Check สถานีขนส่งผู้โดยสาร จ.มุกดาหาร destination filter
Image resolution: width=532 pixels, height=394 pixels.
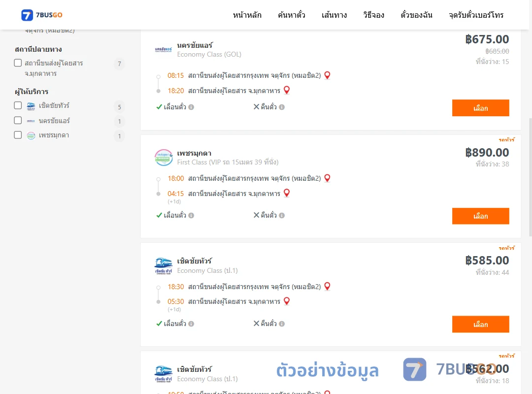coord(18,63)
